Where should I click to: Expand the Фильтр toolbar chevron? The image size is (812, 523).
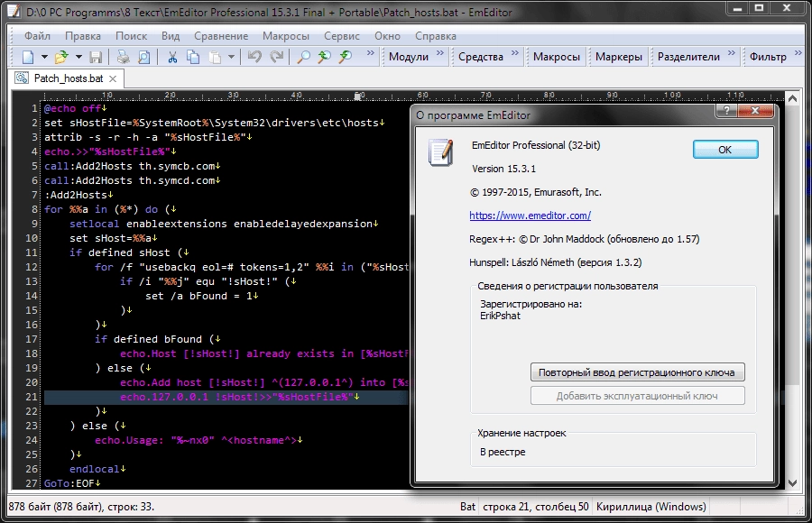[798, 53]
